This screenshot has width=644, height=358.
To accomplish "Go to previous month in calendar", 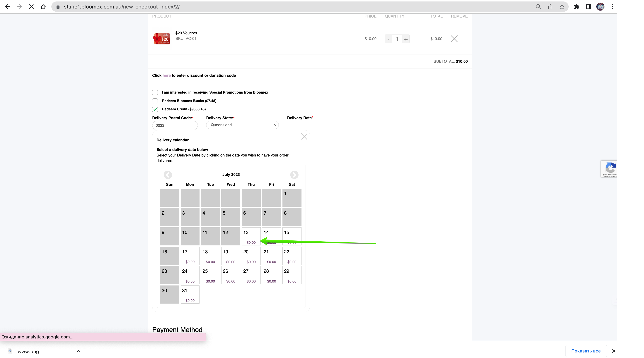I will point(168,175).
